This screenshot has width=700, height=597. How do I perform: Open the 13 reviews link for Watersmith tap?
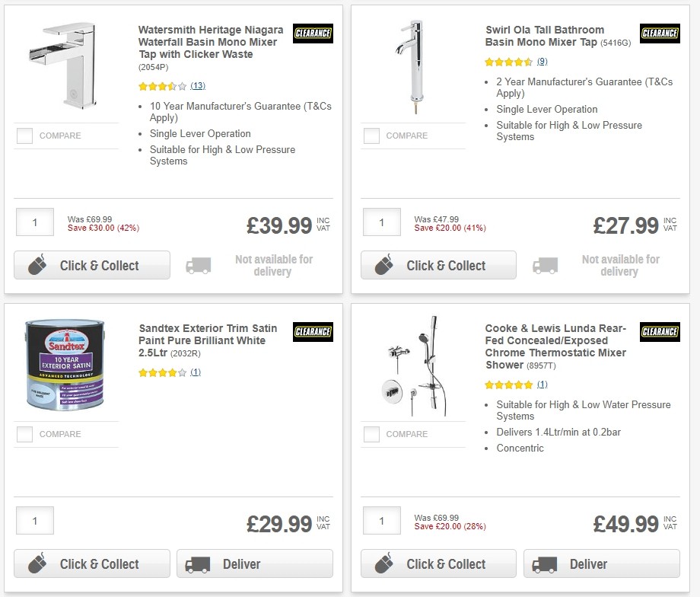pyautogui.click(x=198, y=86)
